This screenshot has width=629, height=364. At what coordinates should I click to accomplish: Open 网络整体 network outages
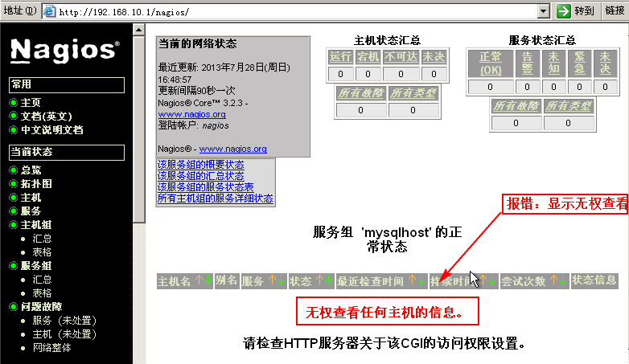coord(51,348)
